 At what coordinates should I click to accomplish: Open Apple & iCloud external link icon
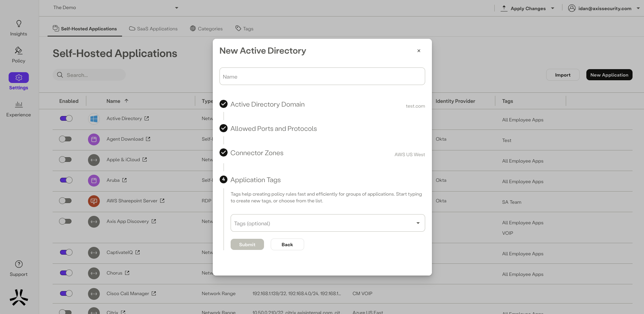tap(145, 160)
